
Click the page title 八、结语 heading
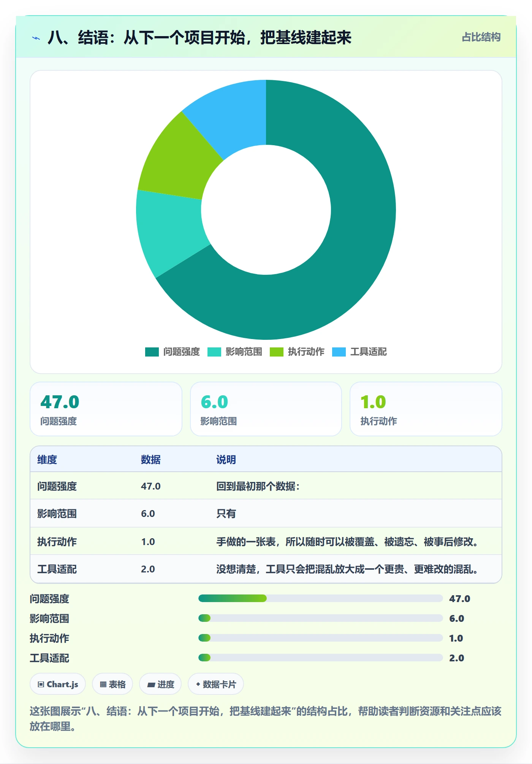199,38
